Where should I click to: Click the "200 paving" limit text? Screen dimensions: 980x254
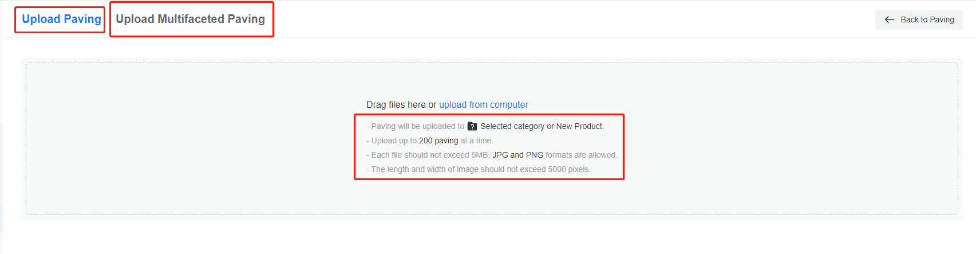click(x=438, y=141)
